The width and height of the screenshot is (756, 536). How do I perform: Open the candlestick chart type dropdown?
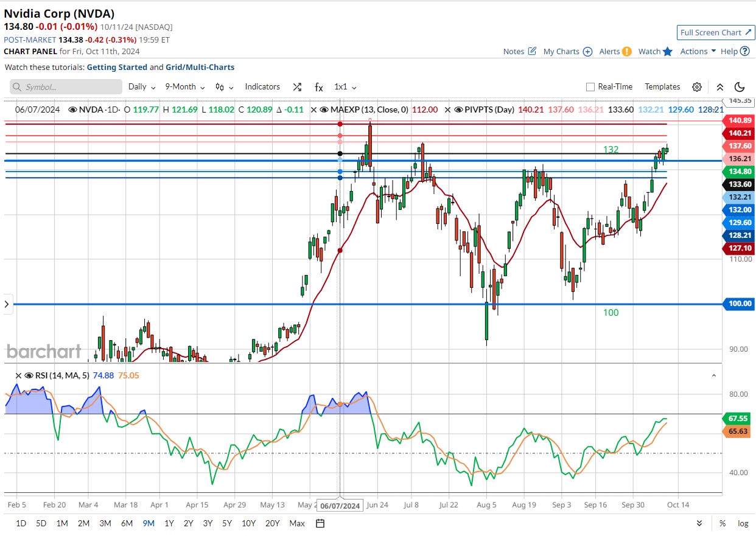pos(224,87)
